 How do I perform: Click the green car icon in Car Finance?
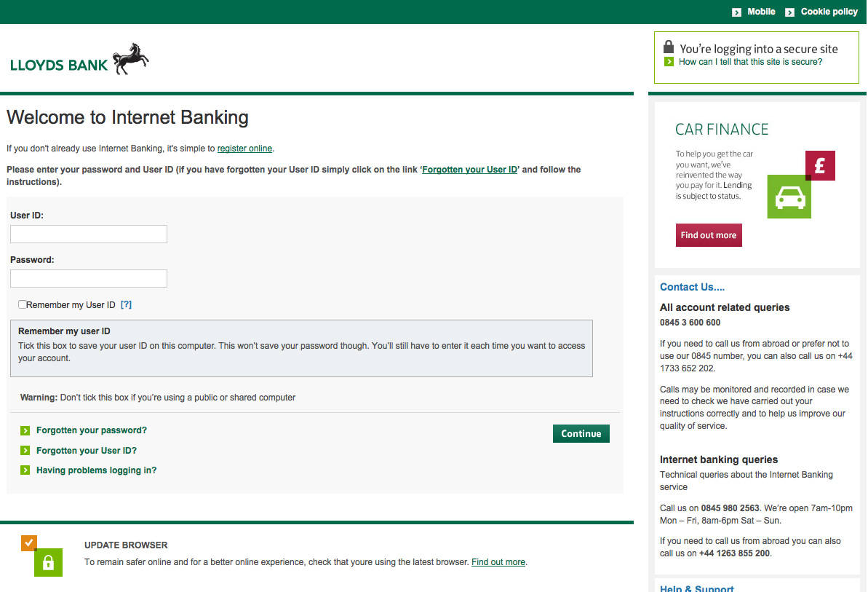click(789, 197)
